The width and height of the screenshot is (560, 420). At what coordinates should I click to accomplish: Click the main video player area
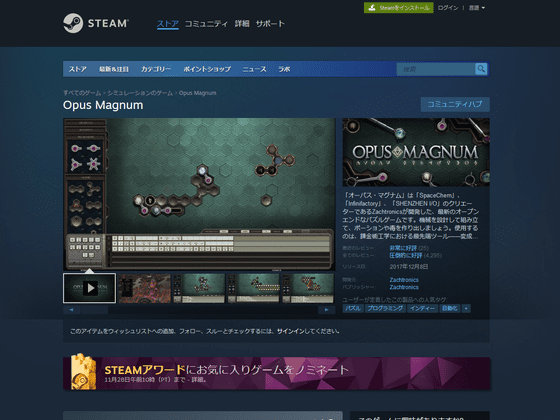pyautogui.click(x=199, y=194)
